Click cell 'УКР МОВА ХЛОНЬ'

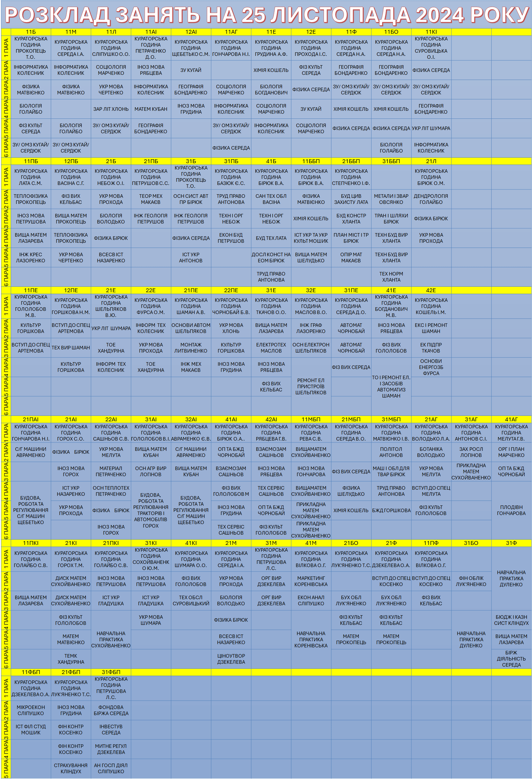(x=231, y=328)
